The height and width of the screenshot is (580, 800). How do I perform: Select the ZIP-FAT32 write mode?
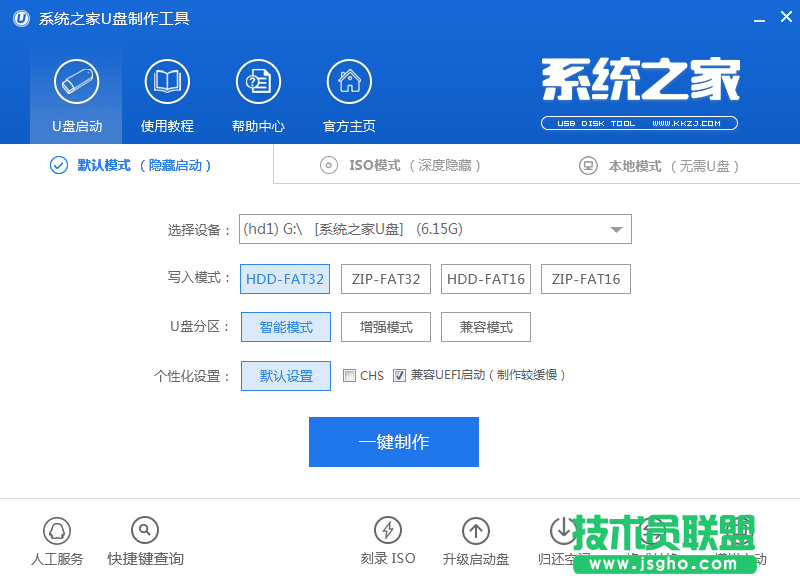pos(385,279)
